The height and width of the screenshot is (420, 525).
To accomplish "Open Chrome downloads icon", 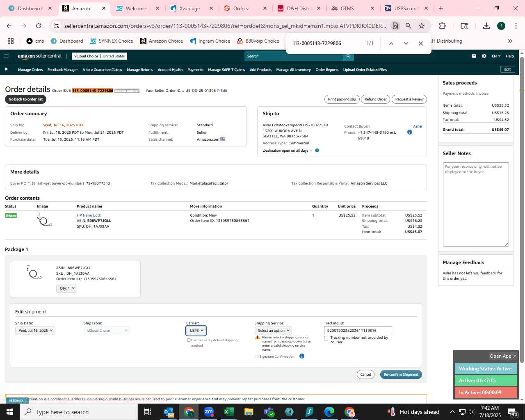I will click(486, 26).
